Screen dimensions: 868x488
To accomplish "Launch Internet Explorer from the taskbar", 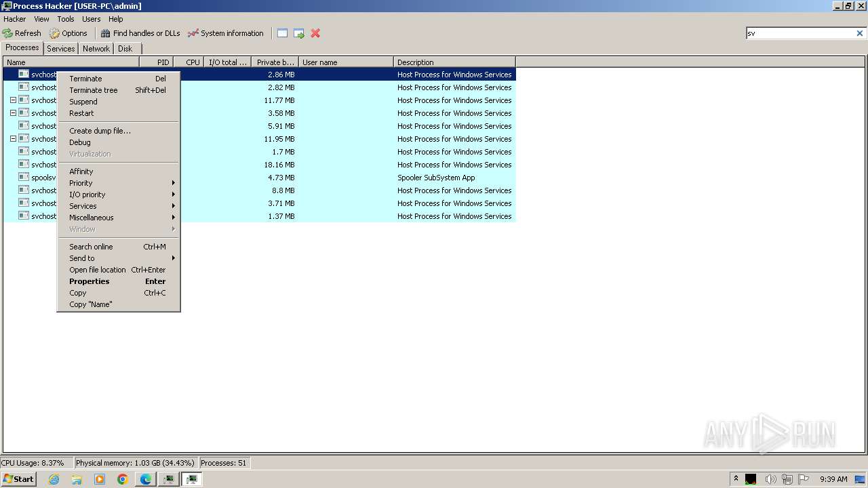I will pyautogui.click(x=54, y=479).
